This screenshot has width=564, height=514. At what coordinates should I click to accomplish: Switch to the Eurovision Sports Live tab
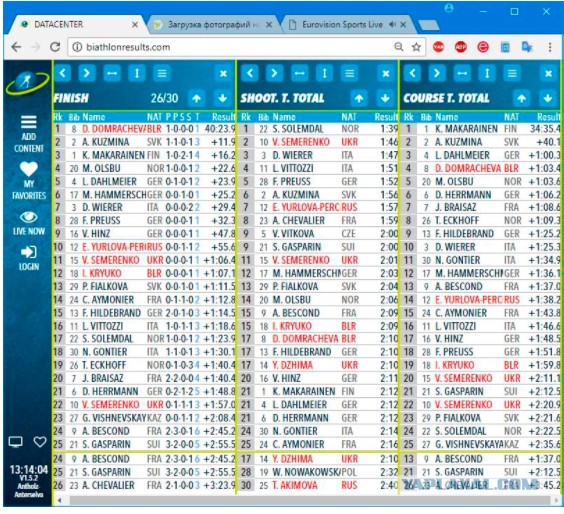[x=347, y=24]
